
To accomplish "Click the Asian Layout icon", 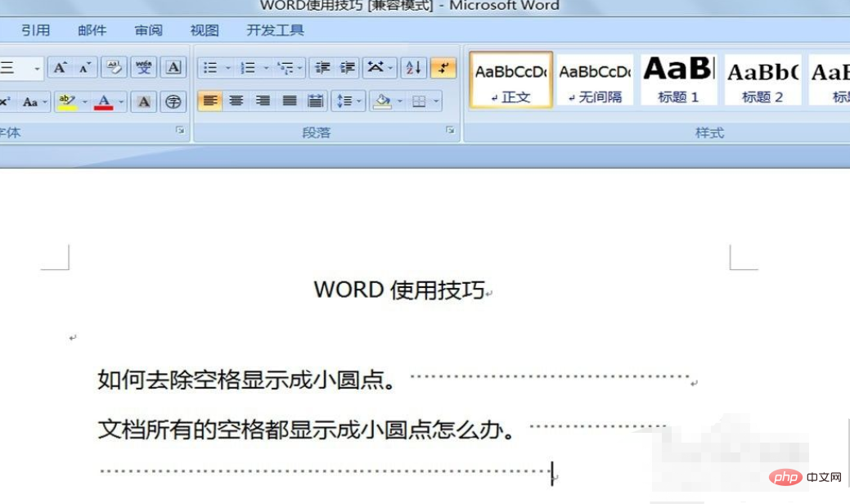I will click(x=376, y=68).
